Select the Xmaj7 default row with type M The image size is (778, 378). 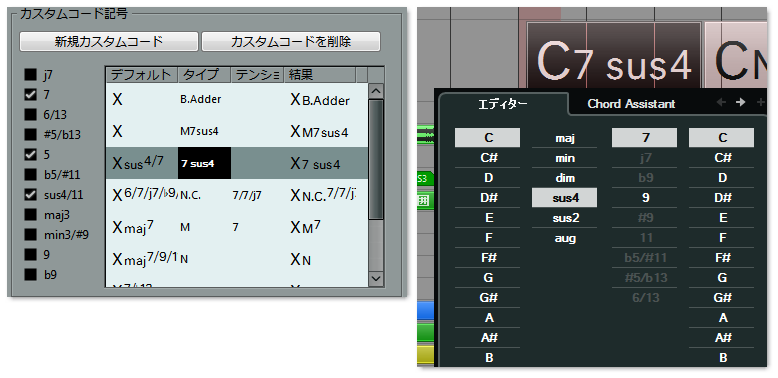(x=237, y=227)
